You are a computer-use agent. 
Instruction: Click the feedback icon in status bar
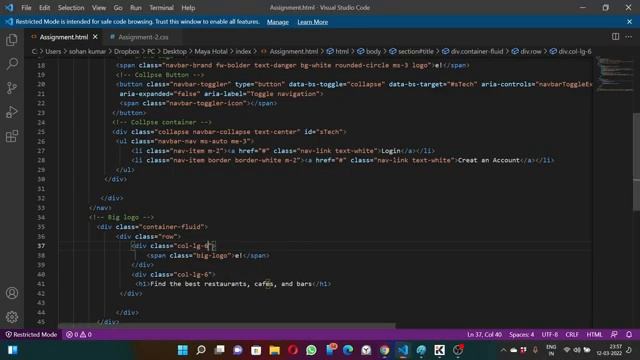(614, 334)
